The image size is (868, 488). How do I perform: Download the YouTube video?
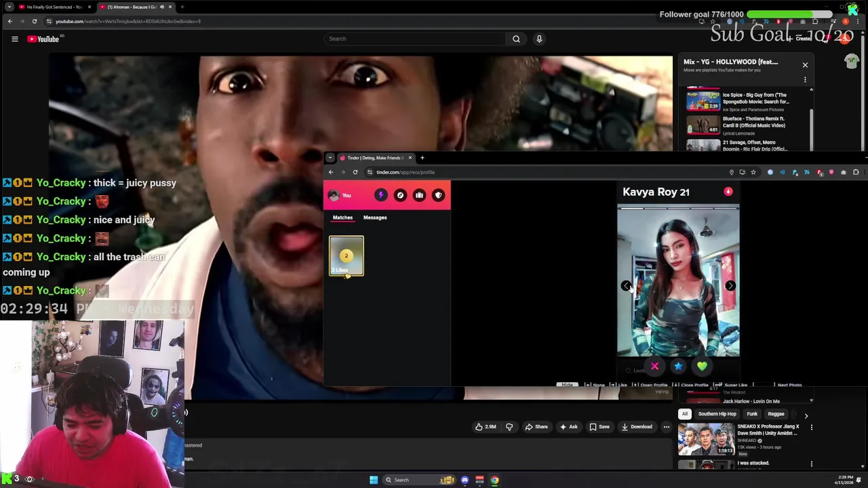click(636, 427)
